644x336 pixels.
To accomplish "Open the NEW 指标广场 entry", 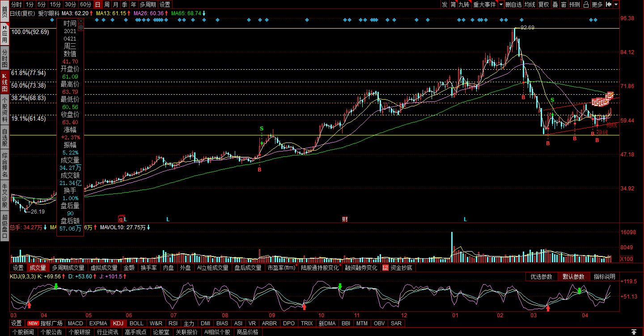I will point(45,323).
